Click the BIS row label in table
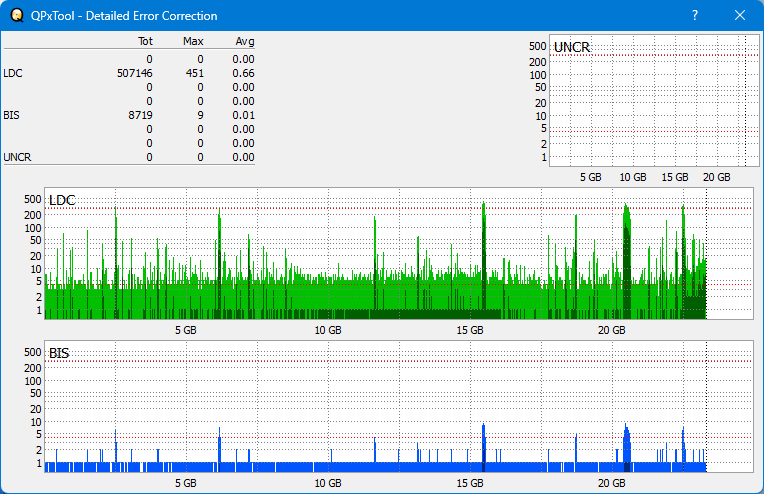The height and width of the screenshot is (494, 764). [x=11, y=115]
